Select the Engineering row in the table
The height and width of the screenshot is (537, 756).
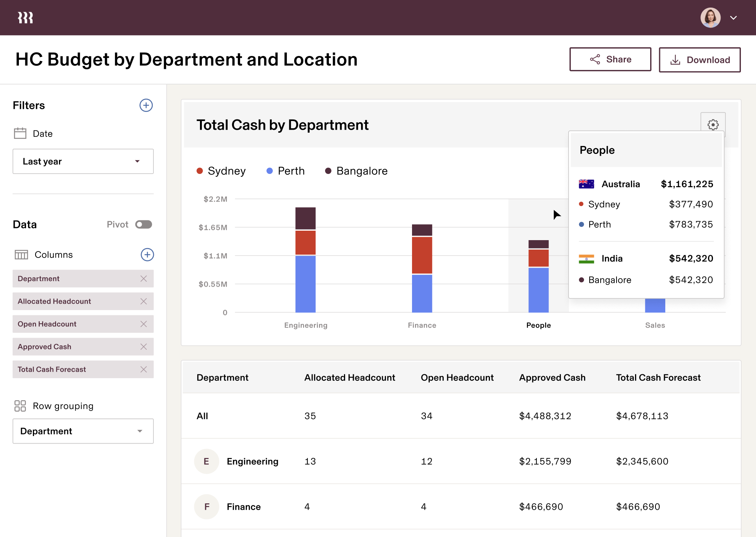pyautogui.click(x=253, y=461)
